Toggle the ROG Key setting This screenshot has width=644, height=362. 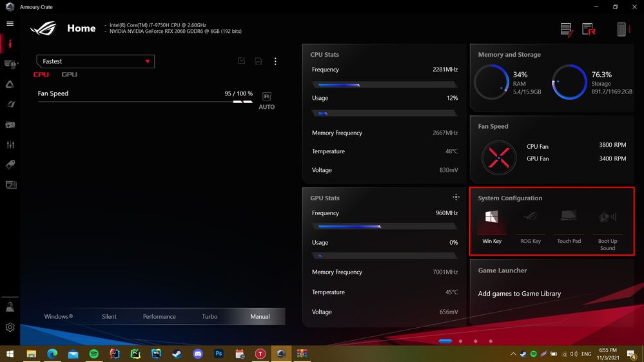tap(531, 227)
